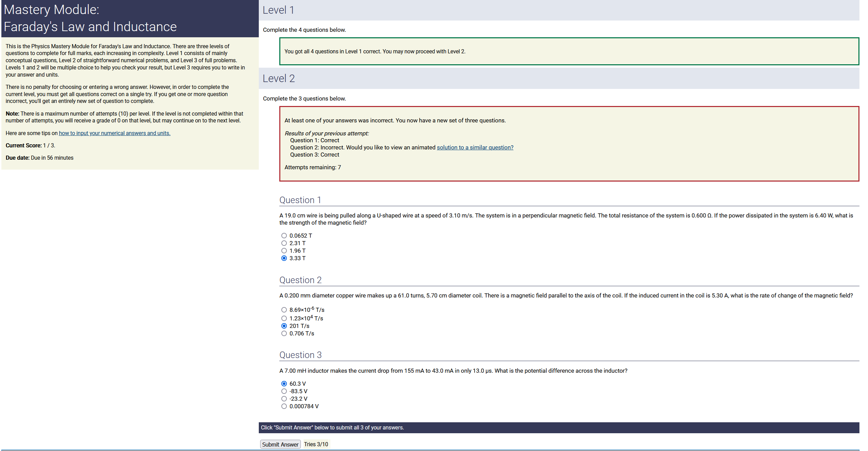Choose 2.31 T for Question 1

pos(284,243)
